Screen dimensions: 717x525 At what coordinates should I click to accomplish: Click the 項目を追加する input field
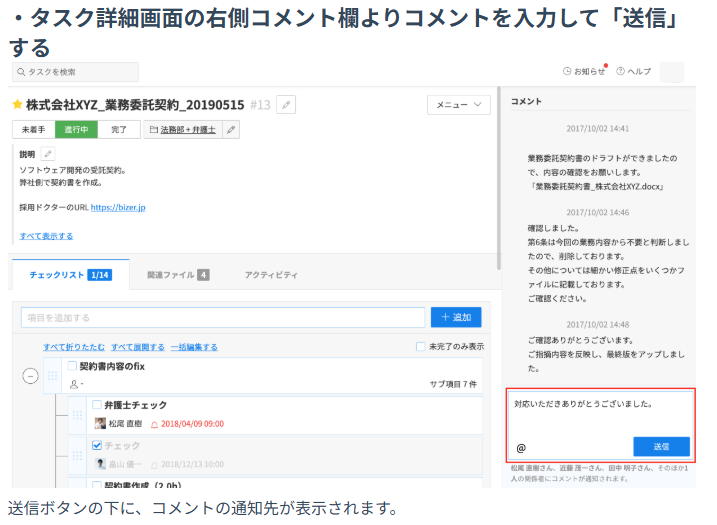pos(223,317)
